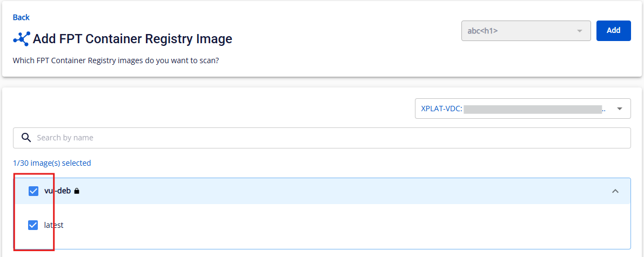Open the XPLAT-VDC registry dropdown
The width and height of the screenshot is (644, 257).
point(522,109)
